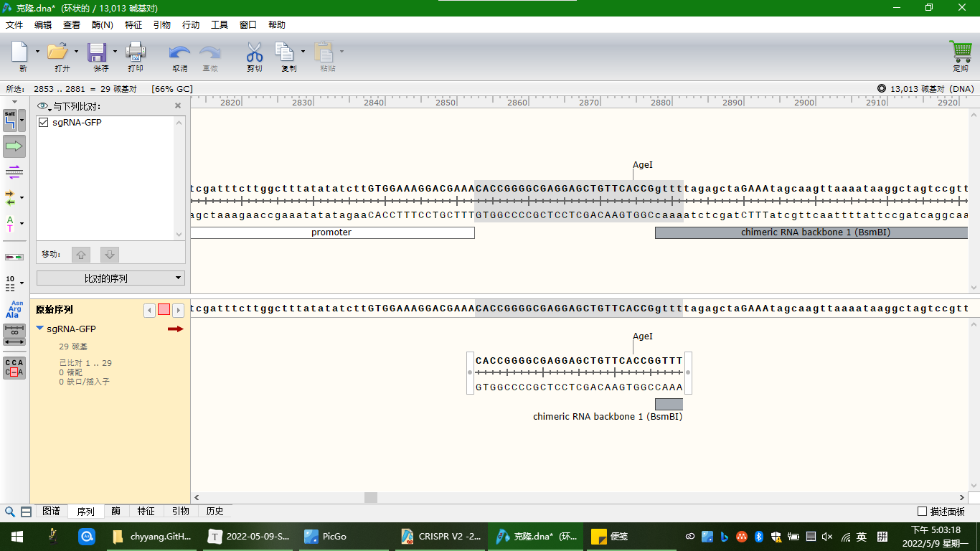
Task: Toggle the purple primers display icon
Action: click(14, 171)
